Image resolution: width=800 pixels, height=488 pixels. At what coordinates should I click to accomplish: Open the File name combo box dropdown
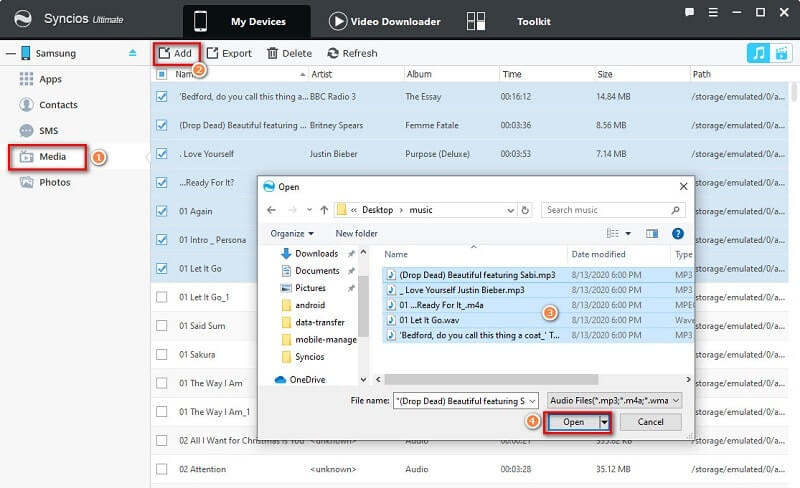532,401
